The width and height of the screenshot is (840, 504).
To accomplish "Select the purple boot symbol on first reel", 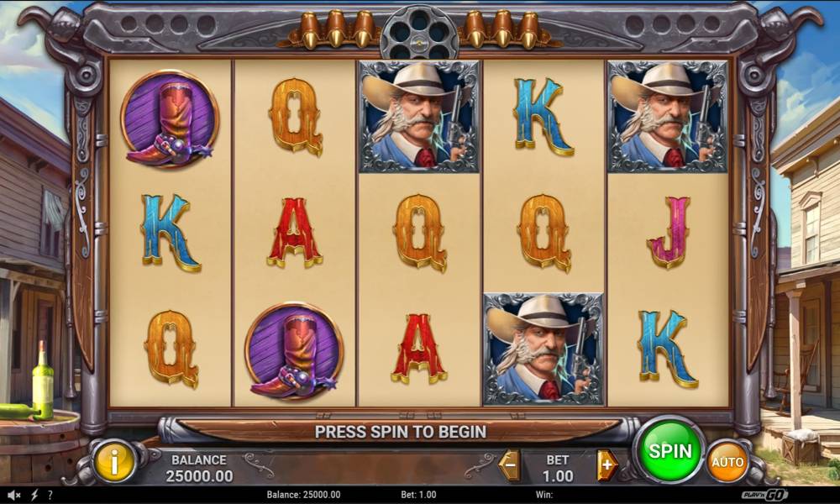I will (x=170, y=119).
